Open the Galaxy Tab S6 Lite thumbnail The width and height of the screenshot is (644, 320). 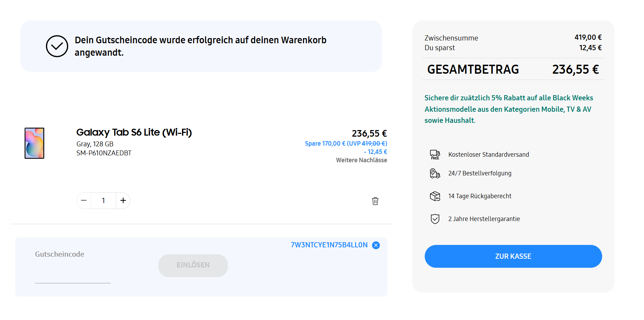35,143
